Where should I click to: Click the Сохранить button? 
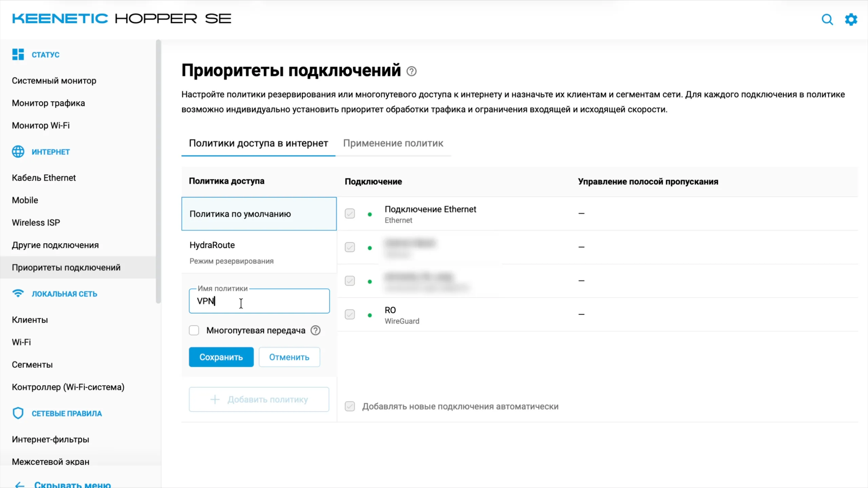221,357
